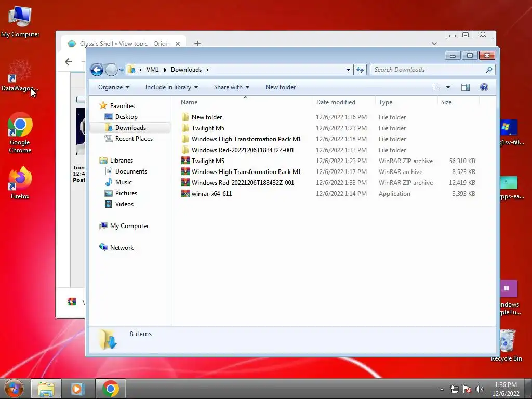
Task: Click the Chrome taskbar icon
Action: coord(110,389)
